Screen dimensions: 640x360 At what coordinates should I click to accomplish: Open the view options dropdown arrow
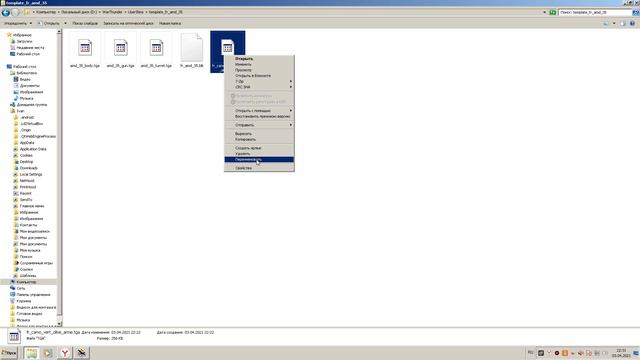[614, 23]
